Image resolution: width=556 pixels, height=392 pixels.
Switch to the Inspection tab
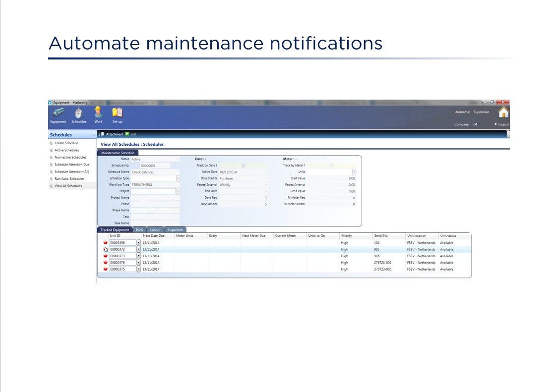point(175,230)
